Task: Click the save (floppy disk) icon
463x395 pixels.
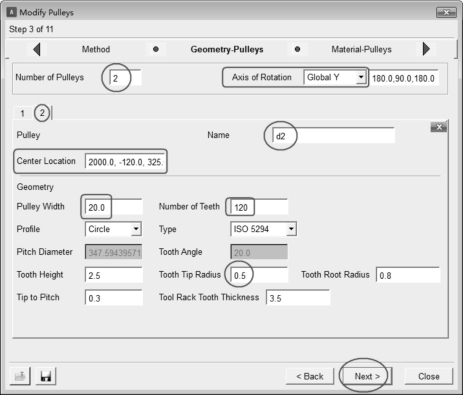Action: click(x=46, y=376)
